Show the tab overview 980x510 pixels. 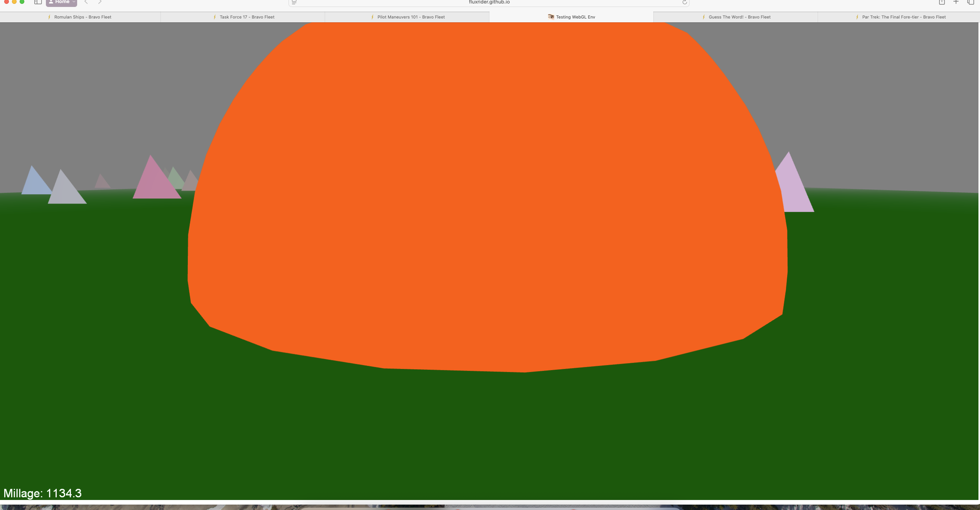click(970, 2)
